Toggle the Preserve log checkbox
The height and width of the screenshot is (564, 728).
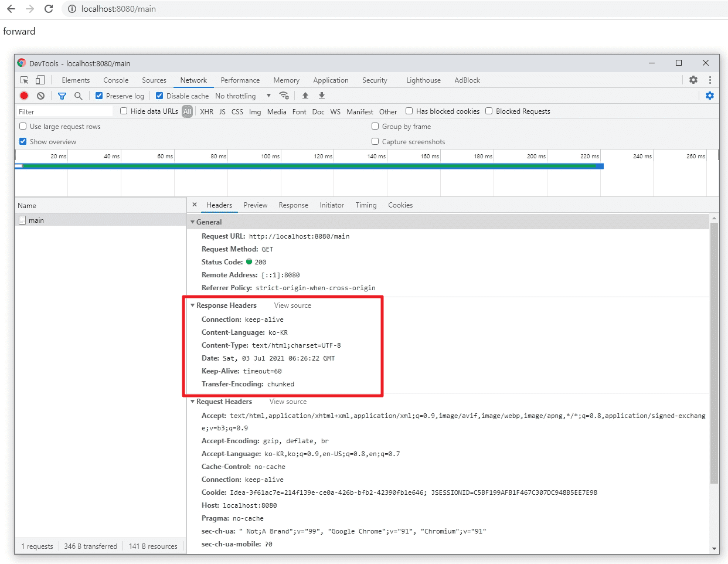coord(99,96)
